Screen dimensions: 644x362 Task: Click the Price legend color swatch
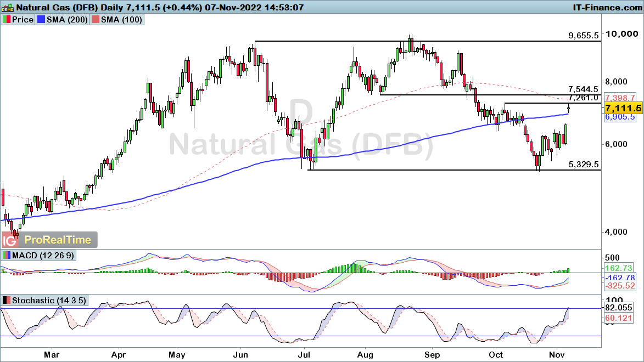click(6, 20)
